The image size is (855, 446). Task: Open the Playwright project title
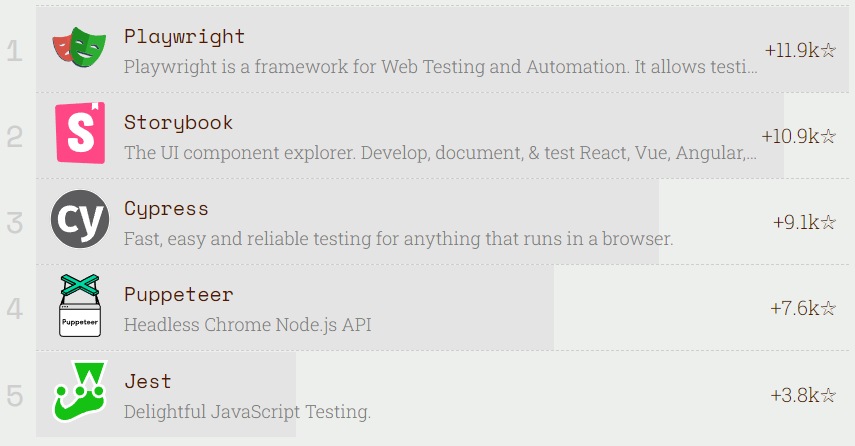(184, 37)
